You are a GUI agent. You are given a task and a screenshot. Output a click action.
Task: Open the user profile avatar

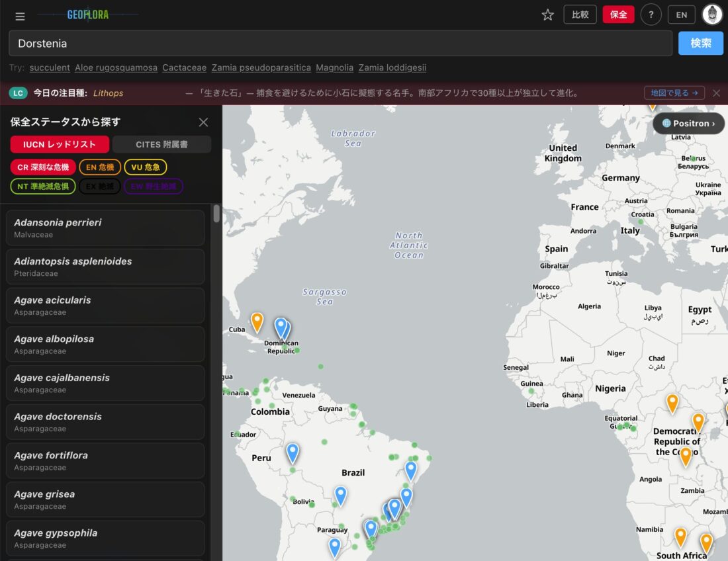(712, 15)
